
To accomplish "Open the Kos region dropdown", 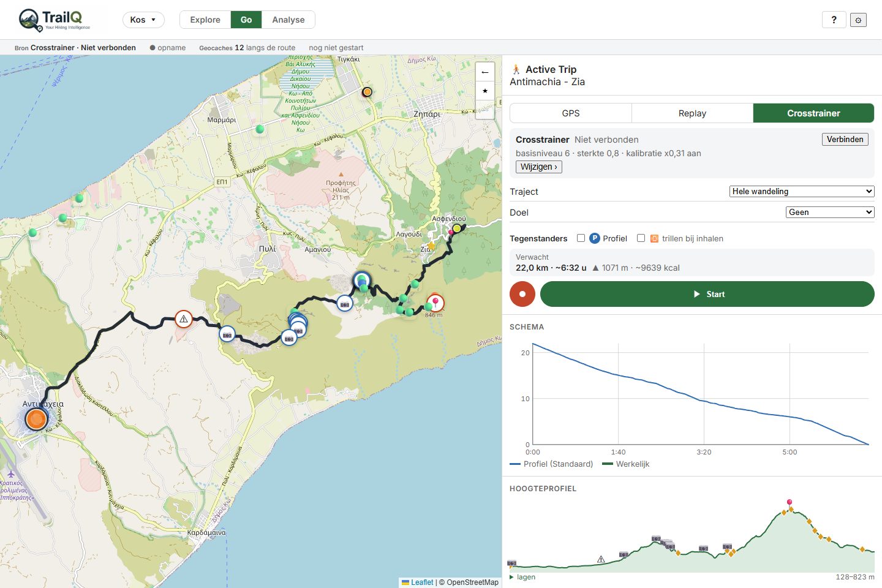I will tap(143, 20).
